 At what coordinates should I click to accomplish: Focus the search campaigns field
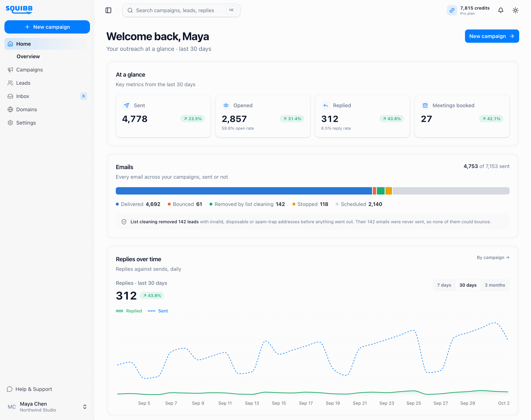pyautogui.click(x=181, y=10)
